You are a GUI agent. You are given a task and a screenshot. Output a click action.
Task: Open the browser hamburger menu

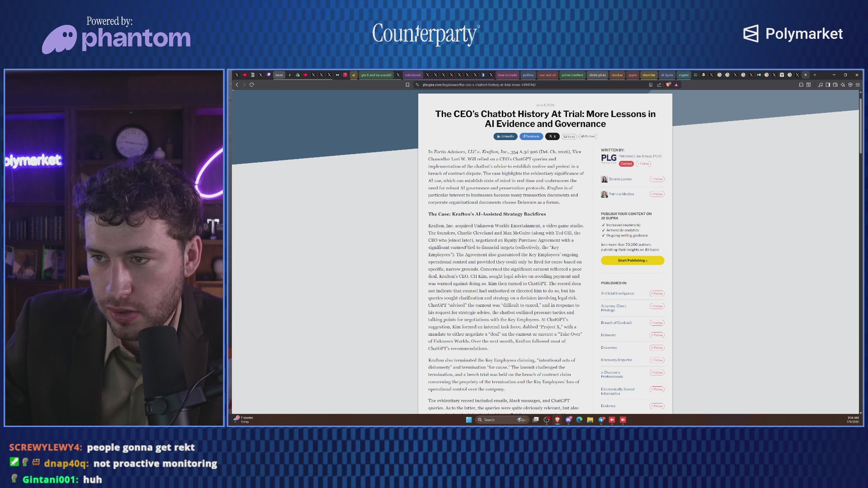(x=858, y=84)
